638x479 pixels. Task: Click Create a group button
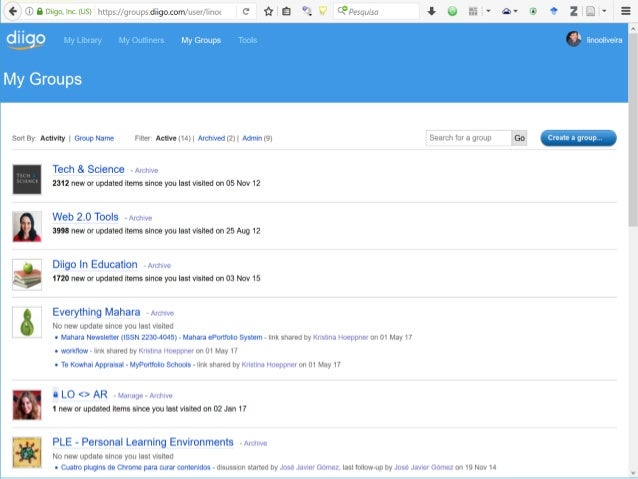[578, 138]
